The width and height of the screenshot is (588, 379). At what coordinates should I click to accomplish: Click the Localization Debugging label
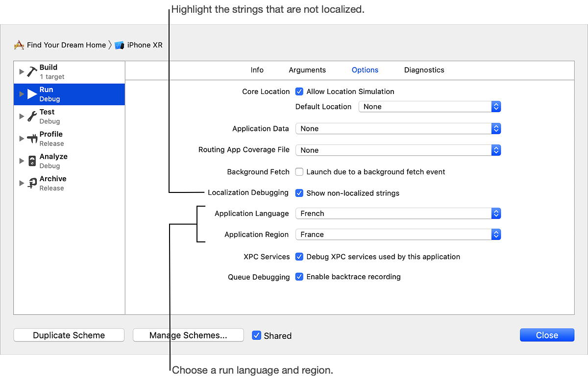tap(248, 192)
